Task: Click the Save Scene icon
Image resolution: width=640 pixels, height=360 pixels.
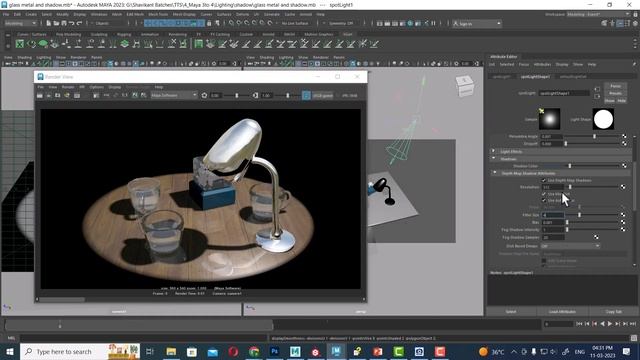Action: pos(64,23)
